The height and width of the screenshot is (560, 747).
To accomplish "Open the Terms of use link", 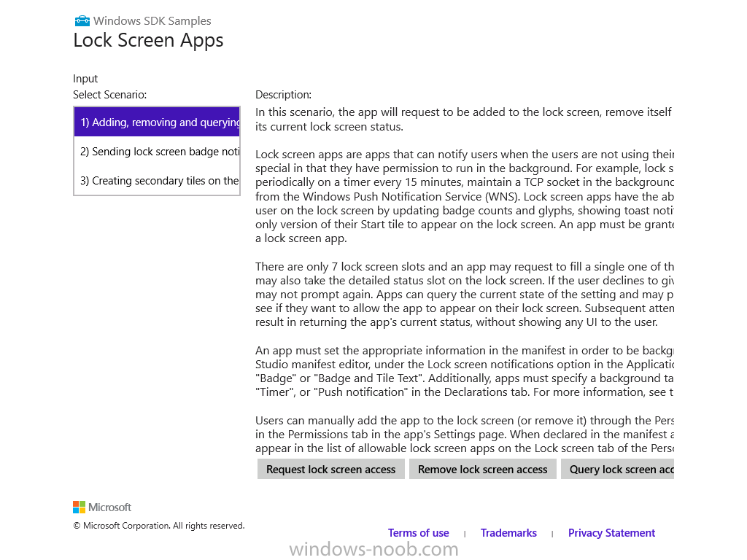I will pos(418,533).
